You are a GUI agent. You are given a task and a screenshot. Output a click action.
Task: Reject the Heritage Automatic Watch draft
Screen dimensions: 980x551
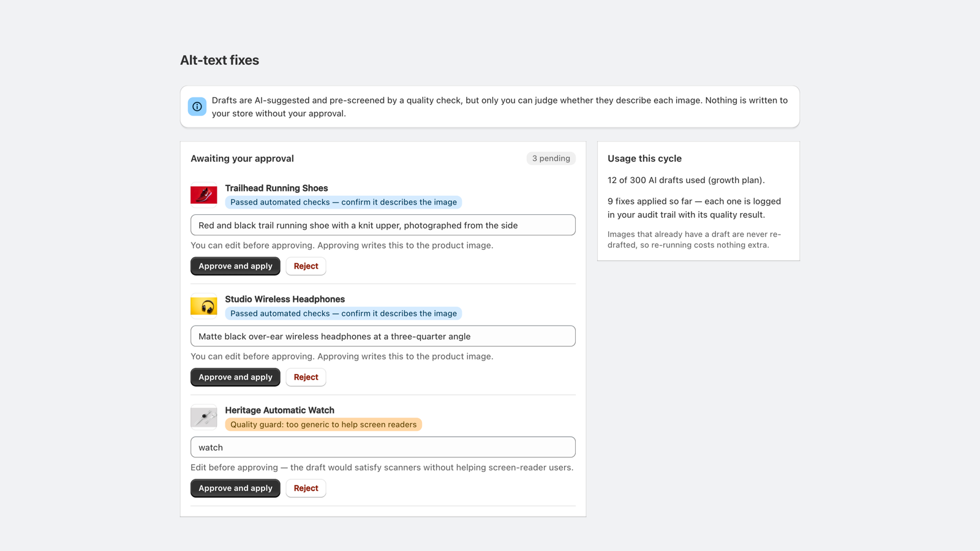(x=306, y=489)
